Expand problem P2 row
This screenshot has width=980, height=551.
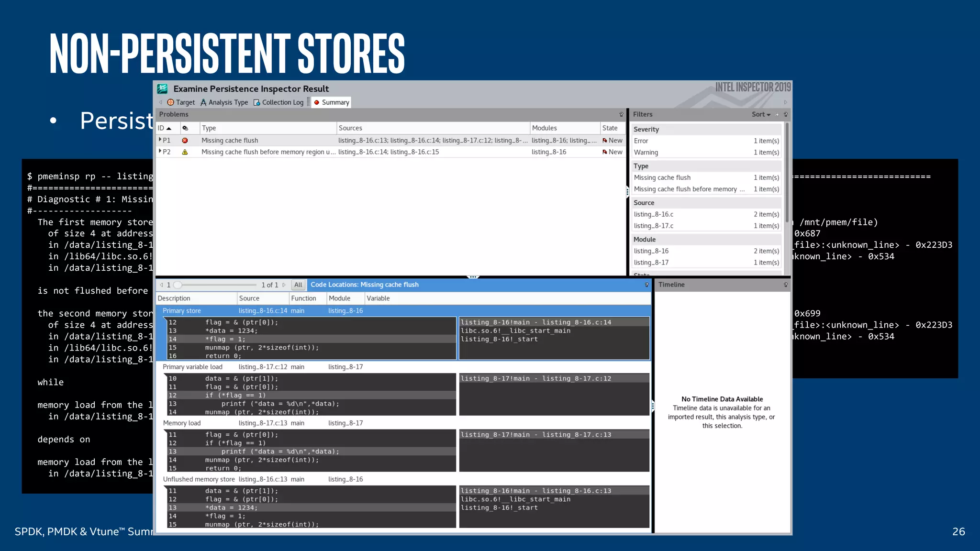tap(160, 151)
